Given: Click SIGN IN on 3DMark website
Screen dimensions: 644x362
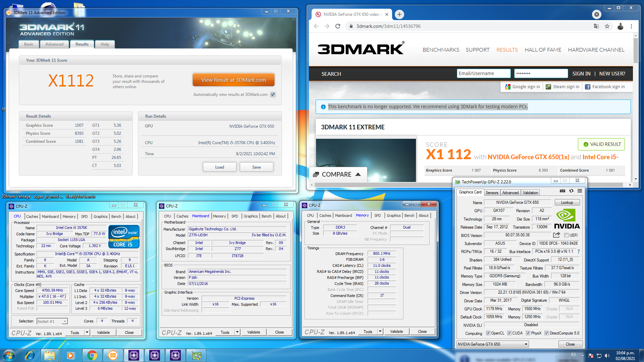Looking at the screenshot, I should [581, 74].
